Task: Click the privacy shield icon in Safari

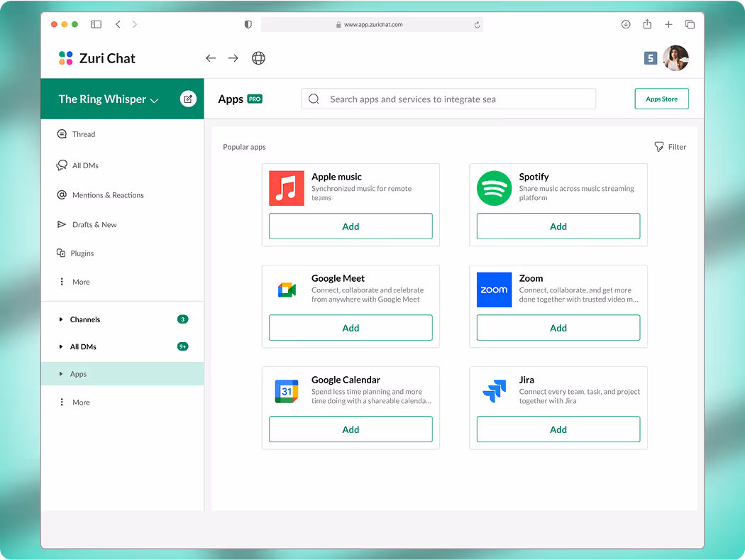Action: 248,24
